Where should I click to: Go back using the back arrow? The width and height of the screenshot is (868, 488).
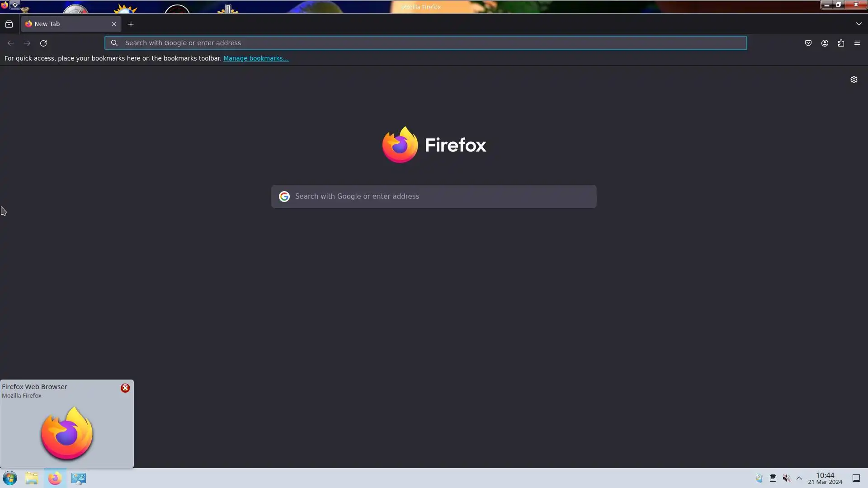click(x=11, y=43)
